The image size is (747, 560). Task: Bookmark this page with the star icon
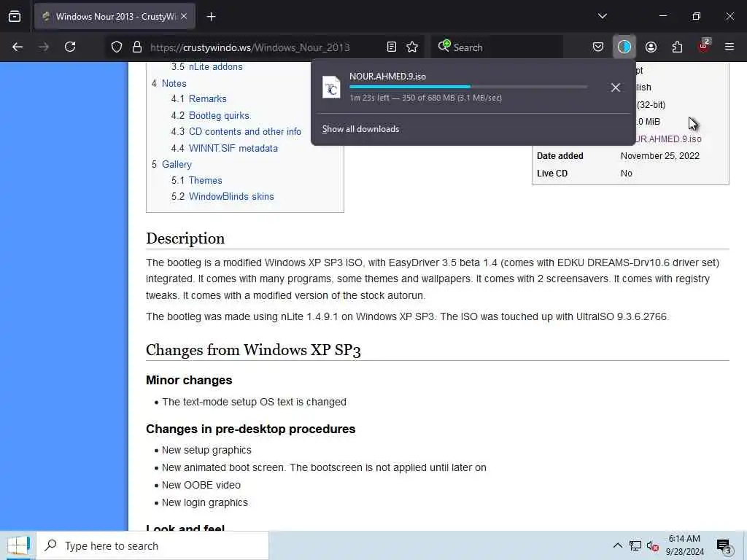pos(412,47)
